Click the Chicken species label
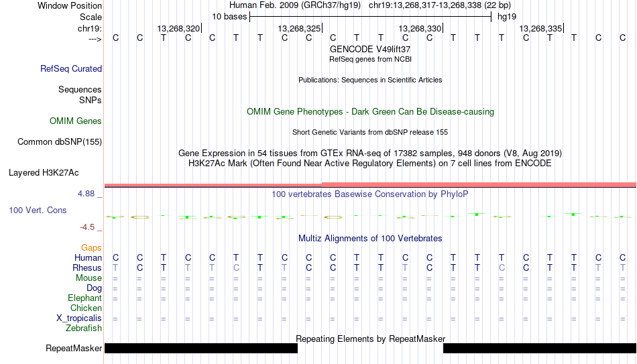 (x=86, y=308)
